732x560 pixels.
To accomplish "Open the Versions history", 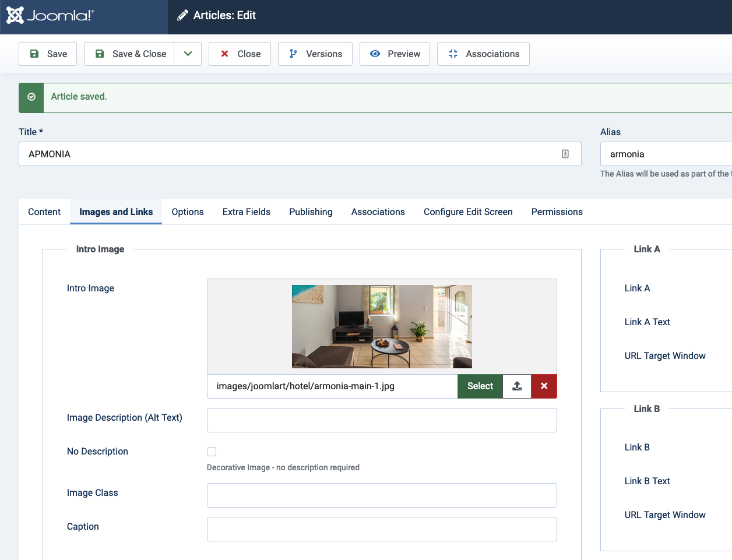I will (x=315, y=54).
